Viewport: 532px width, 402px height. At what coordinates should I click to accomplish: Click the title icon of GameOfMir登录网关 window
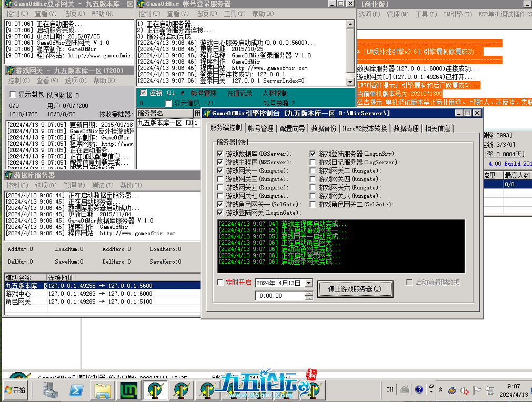click(9, 4)
